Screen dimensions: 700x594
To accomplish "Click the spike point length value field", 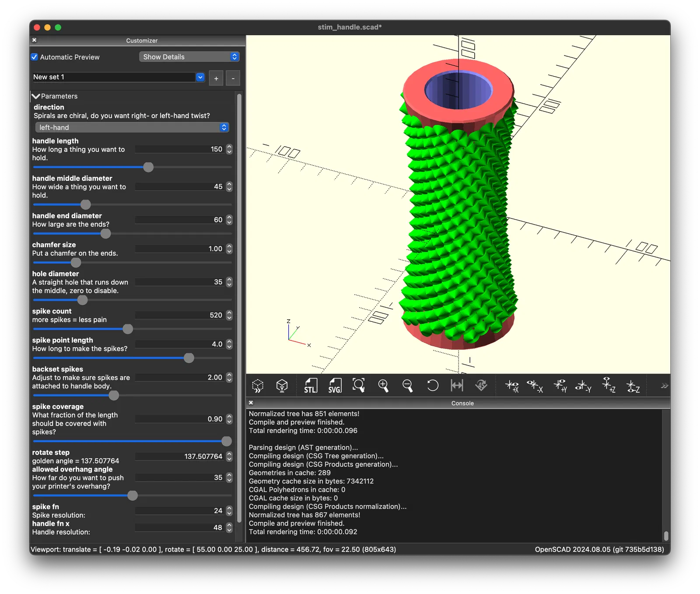I will tap(180, 344).
